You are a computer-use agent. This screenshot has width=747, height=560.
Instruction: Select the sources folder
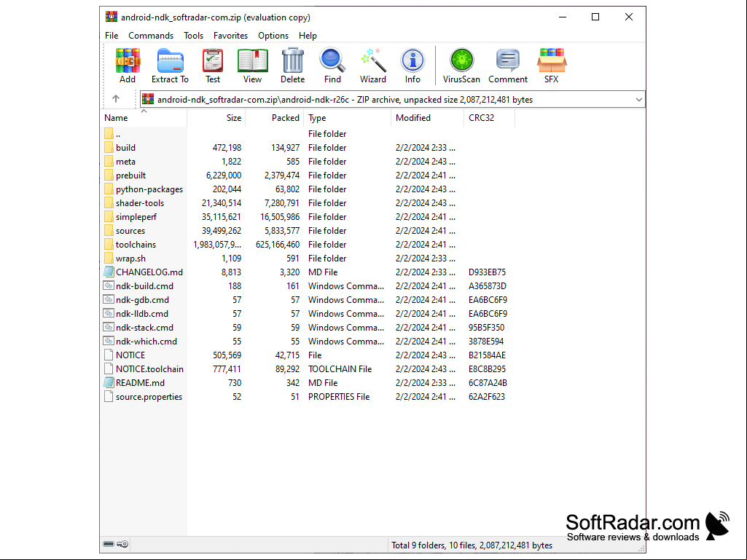pos(130,230)
